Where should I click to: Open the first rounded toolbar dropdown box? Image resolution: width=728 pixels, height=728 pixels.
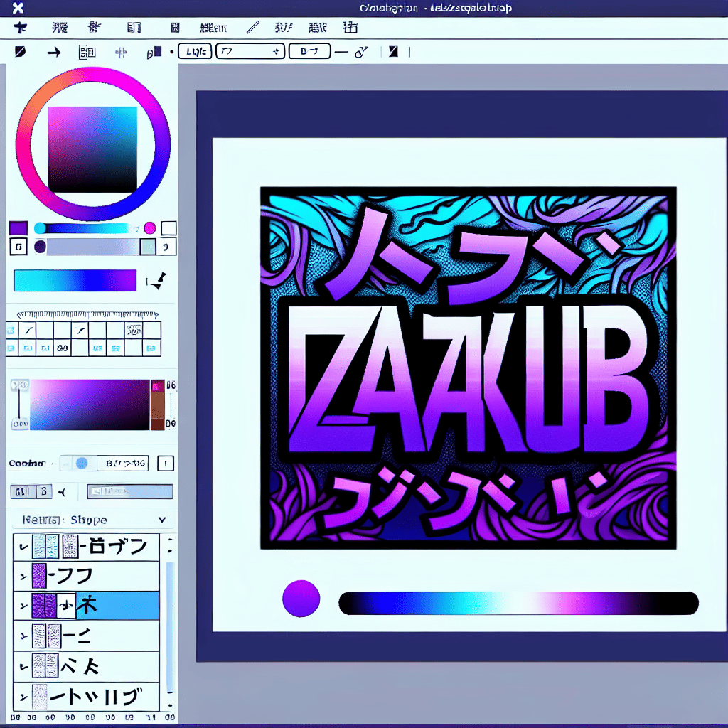click(194, 51)
